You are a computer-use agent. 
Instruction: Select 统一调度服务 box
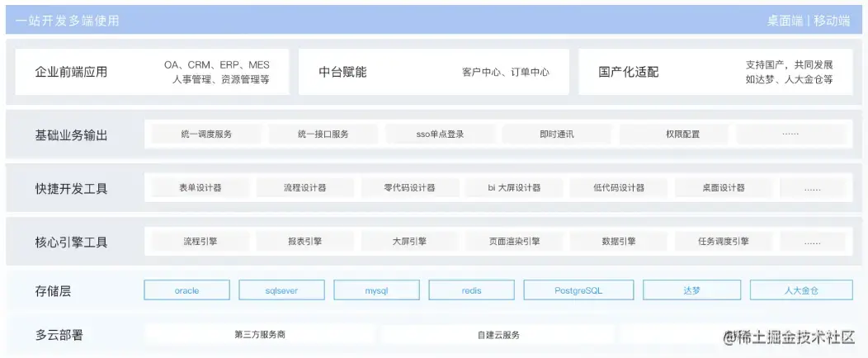pyautogui.click(x=206, y=134)
